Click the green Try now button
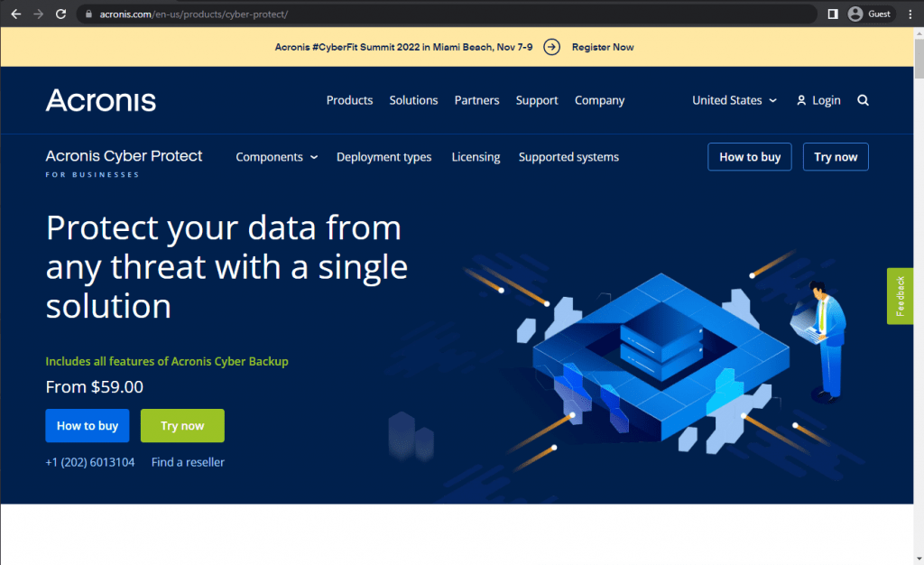The image size is (924, 565). (x=182, y=426)
